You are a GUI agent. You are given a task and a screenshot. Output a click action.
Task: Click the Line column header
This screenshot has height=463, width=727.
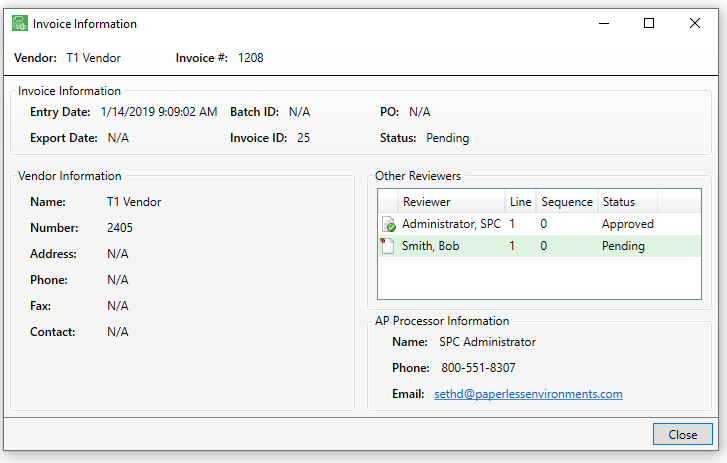(520, 202)
